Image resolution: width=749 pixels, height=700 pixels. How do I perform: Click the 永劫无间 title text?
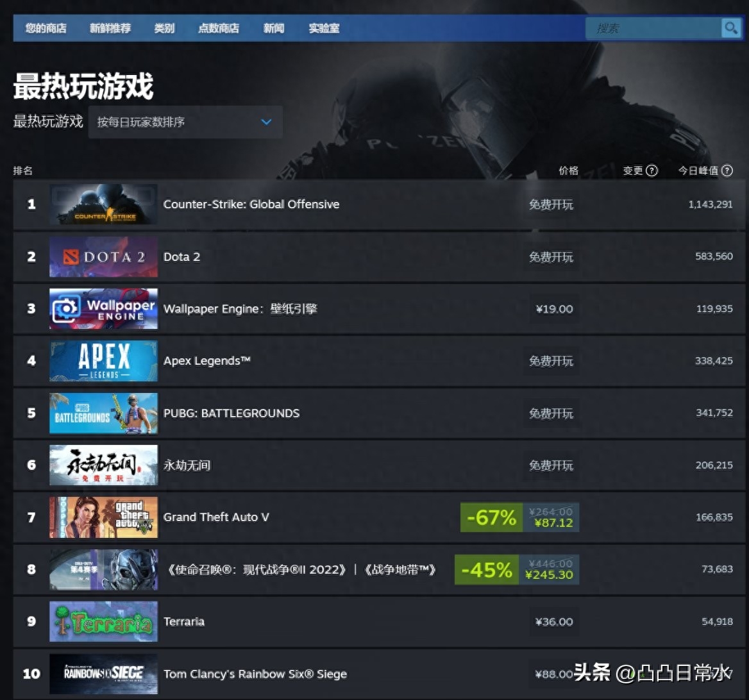tap(187, 465)
